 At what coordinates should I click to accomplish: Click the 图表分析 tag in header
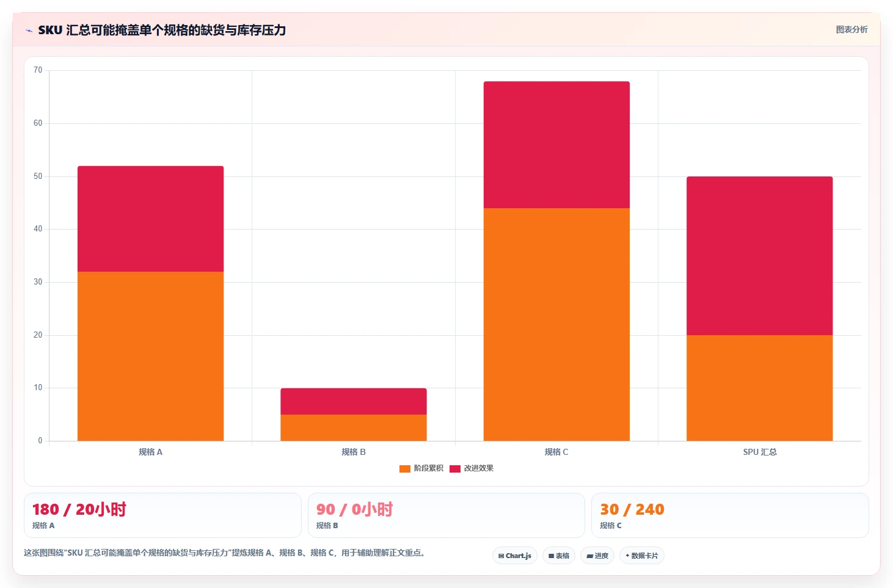851,29
